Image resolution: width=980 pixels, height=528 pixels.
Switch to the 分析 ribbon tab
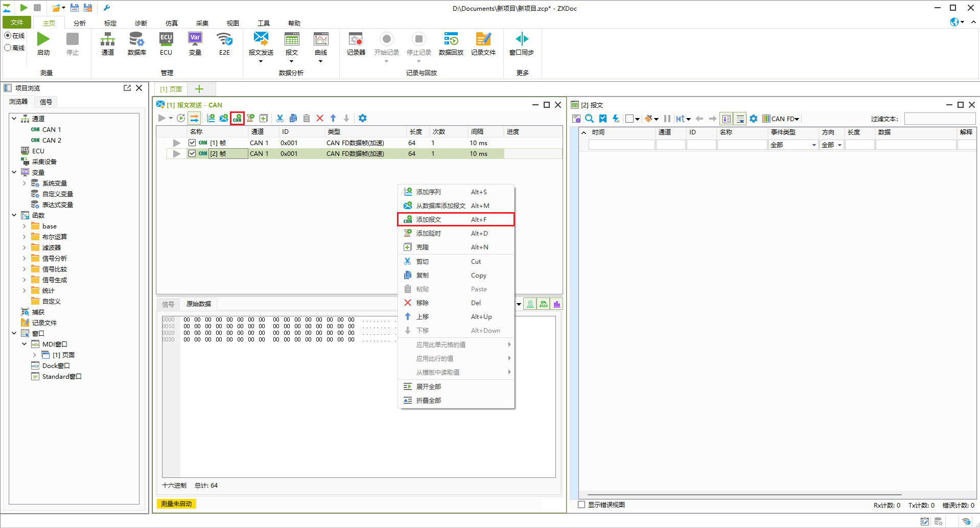[x=80, y=23]
